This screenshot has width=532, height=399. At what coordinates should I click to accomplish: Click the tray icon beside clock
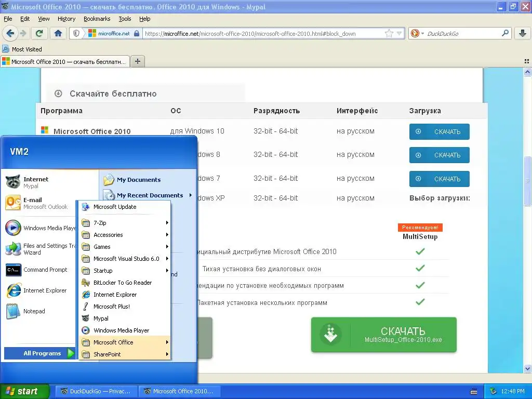click(494, 391)
